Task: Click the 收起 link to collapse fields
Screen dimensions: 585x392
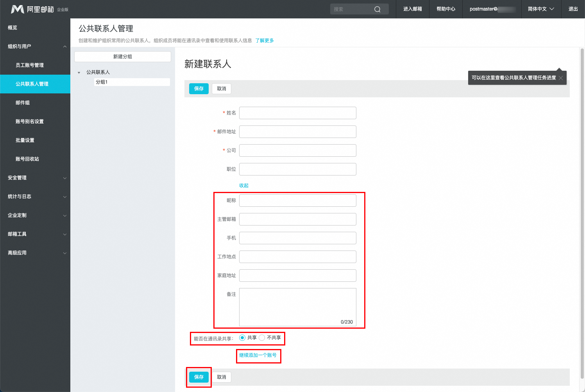Action: pos(244,186)
